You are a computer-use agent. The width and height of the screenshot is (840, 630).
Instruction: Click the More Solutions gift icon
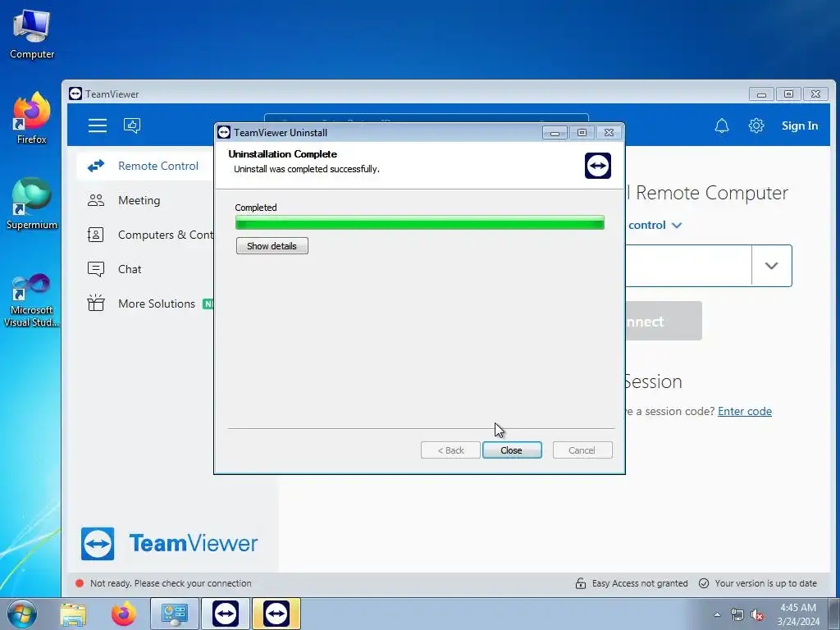click(x=96, y=303)
